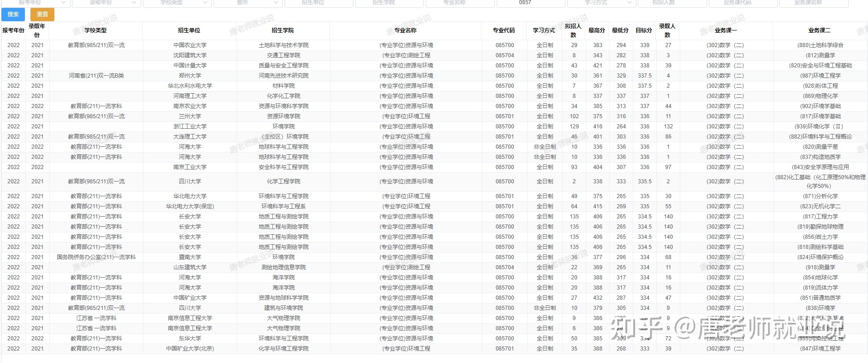Click the 报考年份 column header

point(13,30)
